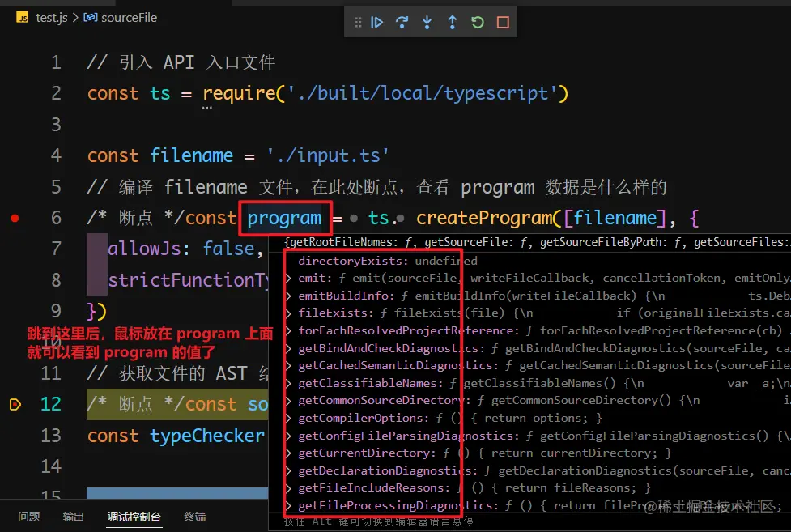Image resolution: width=791 pixels, height=532 pixels.
Task: Restart the debug session
Action: click(477, 22)
